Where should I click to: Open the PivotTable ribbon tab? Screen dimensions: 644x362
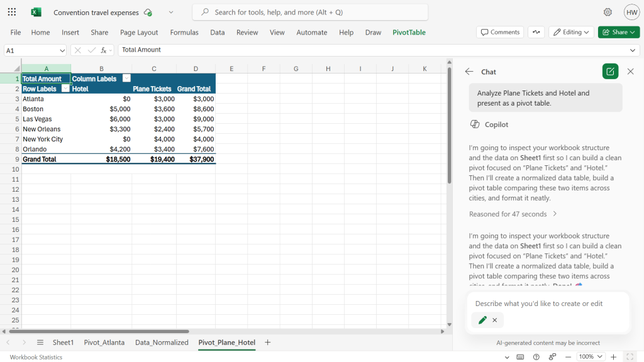(x=409, y=32)
